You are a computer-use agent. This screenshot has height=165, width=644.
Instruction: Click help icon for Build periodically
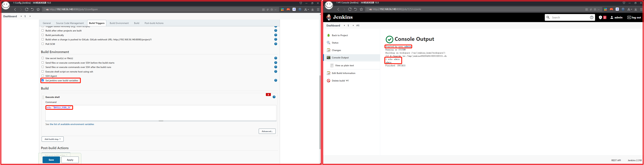point(276,35)
